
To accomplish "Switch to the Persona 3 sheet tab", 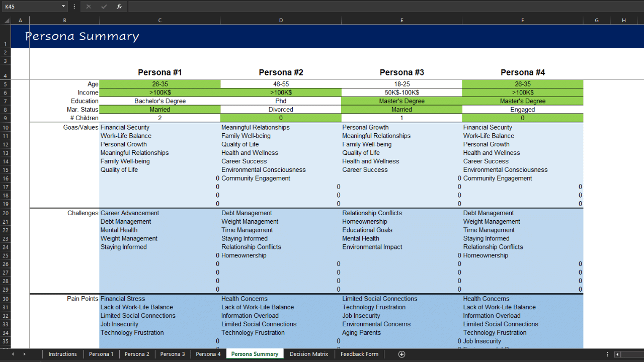I will [173, 354].
